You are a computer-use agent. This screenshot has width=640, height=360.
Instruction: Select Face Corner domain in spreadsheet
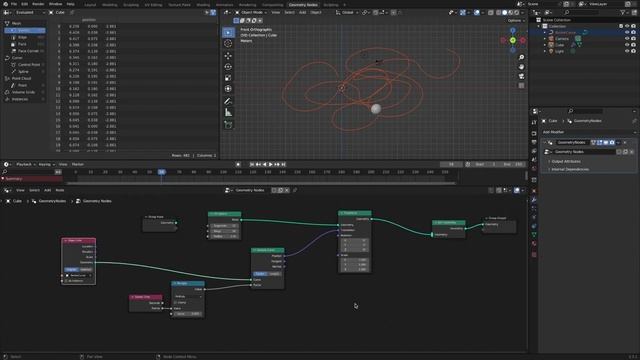(25, 51)
